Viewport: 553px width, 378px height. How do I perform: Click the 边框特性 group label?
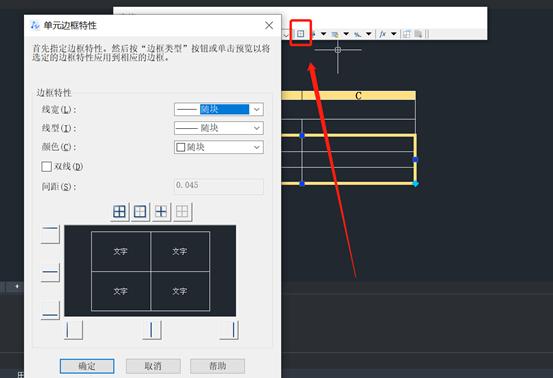point(54,93)
